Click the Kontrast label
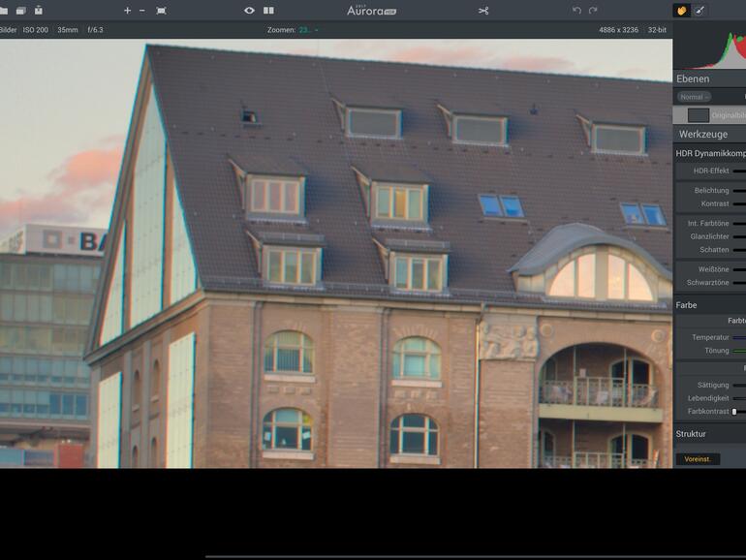The image size is (746, 560). click(x=715, y=203)
